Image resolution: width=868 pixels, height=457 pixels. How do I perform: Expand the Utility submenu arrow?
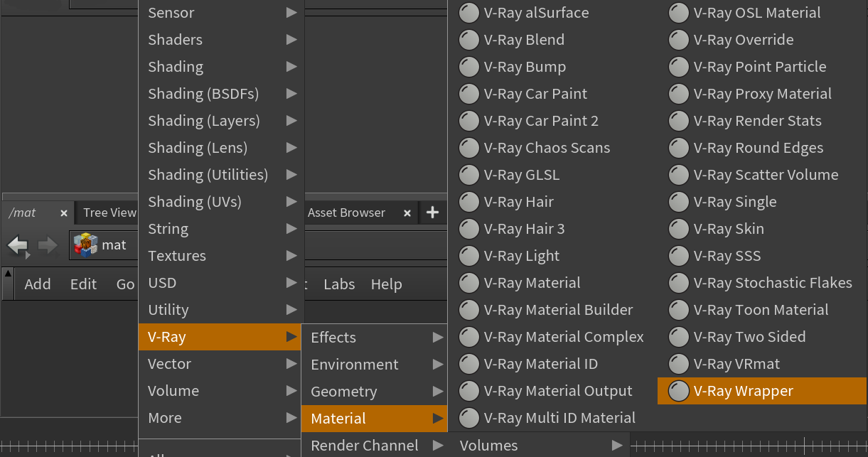291,310
